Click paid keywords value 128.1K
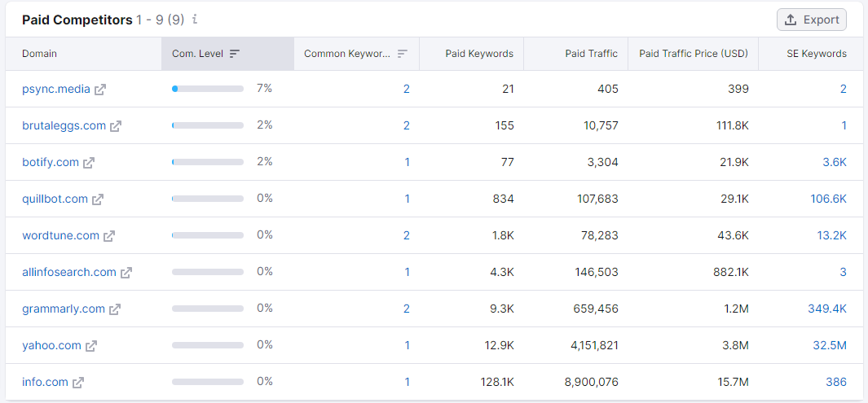Image resolution: width=868 pixels, height=403 pixels. 497,382
